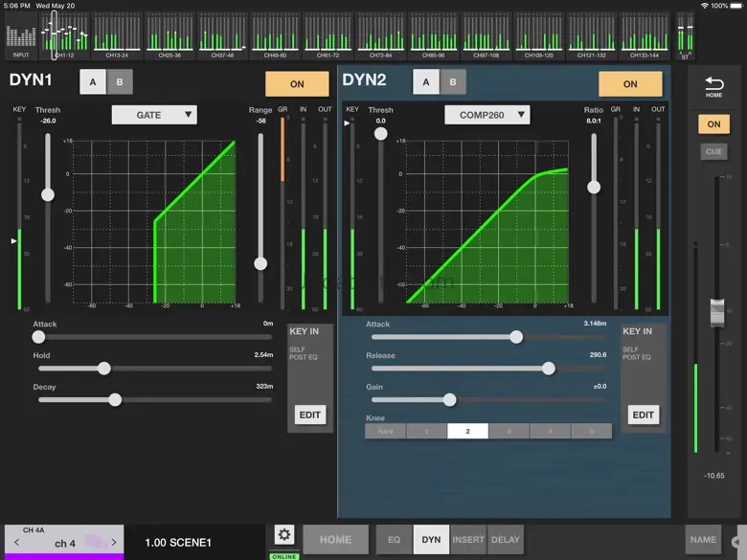The image size is (747, 560).
Task: Switch to the DELAY tab
Action: pos(506,540)
